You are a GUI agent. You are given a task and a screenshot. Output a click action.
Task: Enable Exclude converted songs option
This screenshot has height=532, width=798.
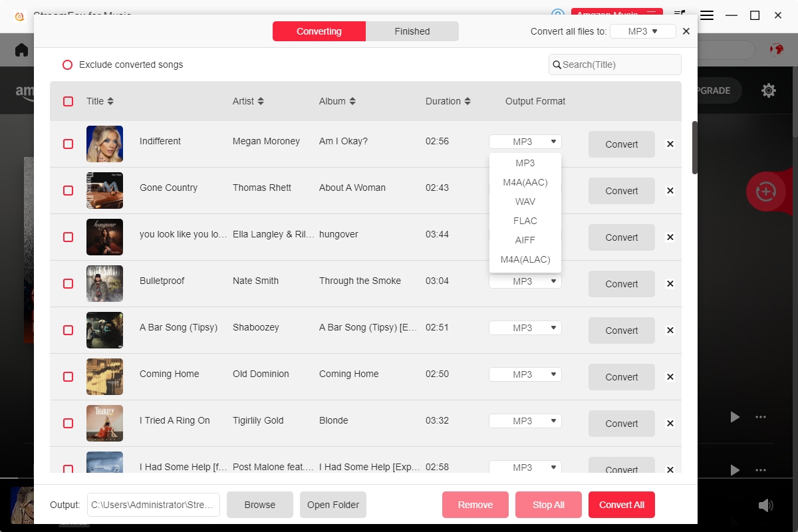coord(67,65)
